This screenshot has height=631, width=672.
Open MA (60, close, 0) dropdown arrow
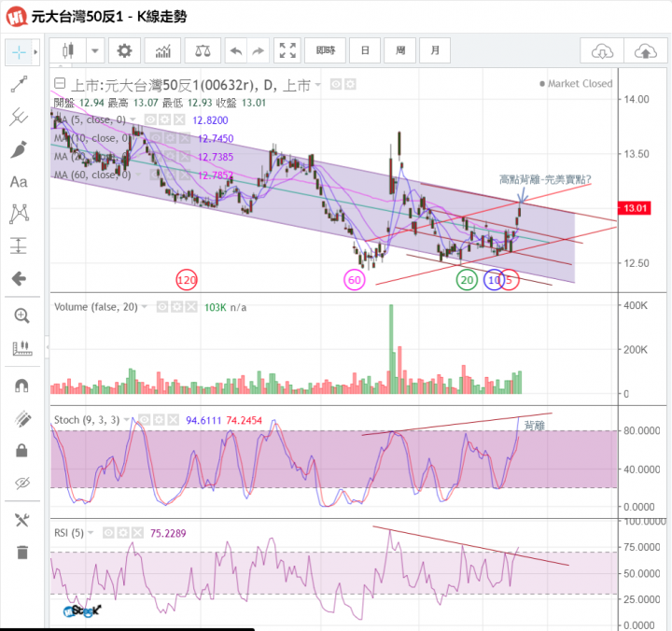pyautogui.click(x=138, y=175)
